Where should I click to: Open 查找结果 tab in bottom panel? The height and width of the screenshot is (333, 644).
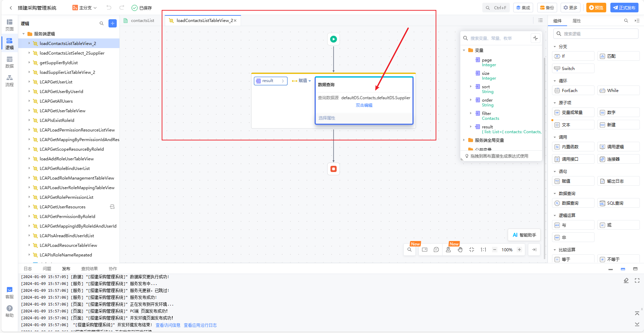pos(90,269)
